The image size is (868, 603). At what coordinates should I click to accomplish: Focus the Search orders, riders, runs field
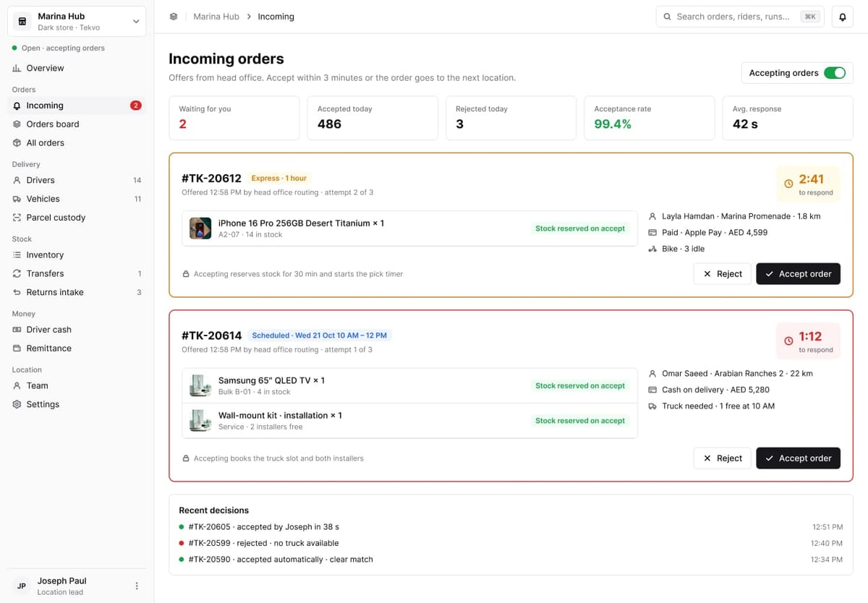coord(740,17)
